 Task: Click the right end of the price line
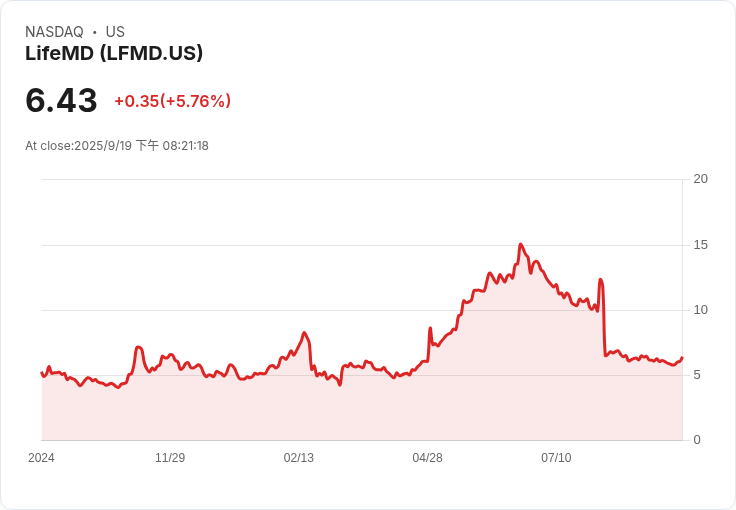pos(682,358)
